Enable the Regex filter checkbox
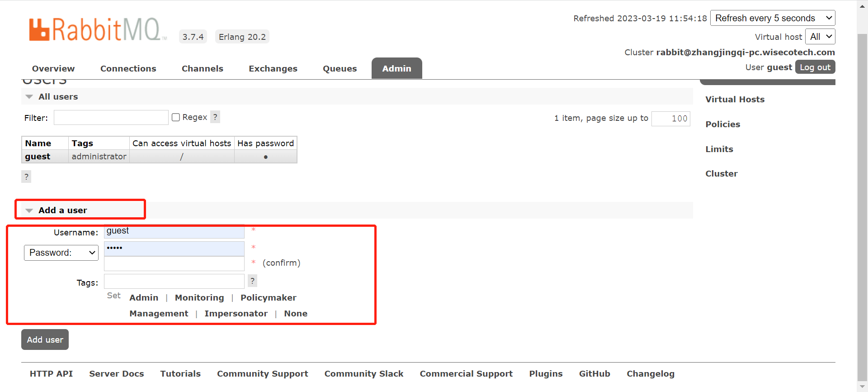 pos(176,117)
